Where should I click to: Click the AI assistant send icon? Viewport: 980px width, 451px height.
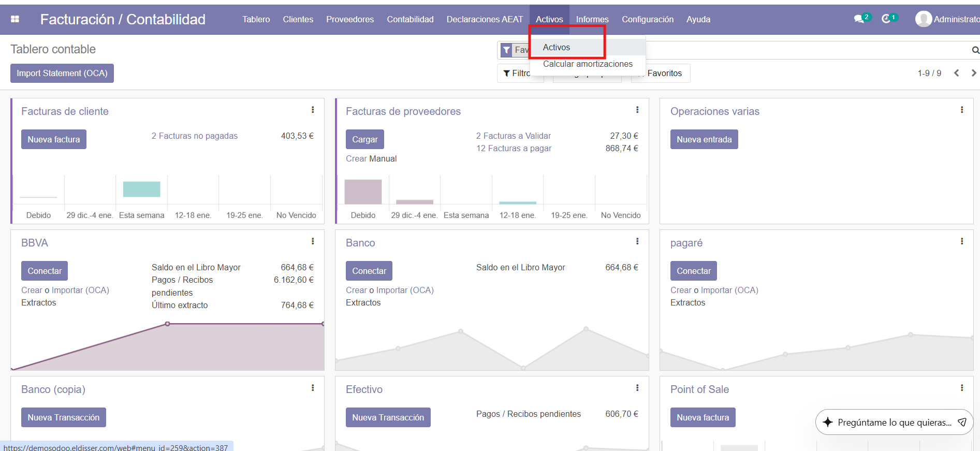(x=962, y=422)
